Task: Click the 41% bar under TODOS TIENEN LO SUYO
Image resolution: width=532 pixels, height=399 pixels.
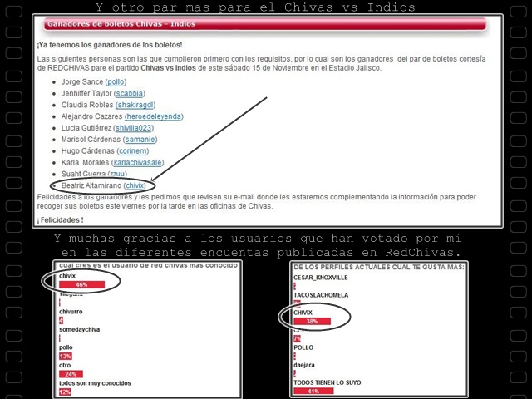Action: click(313, 392)
